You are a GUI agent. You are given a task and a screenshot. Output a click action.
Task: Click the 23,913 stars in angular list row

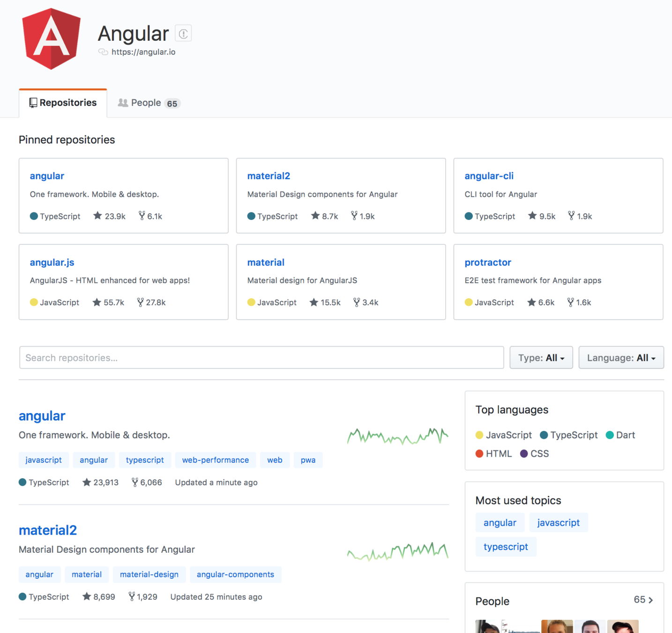point(100,482)
